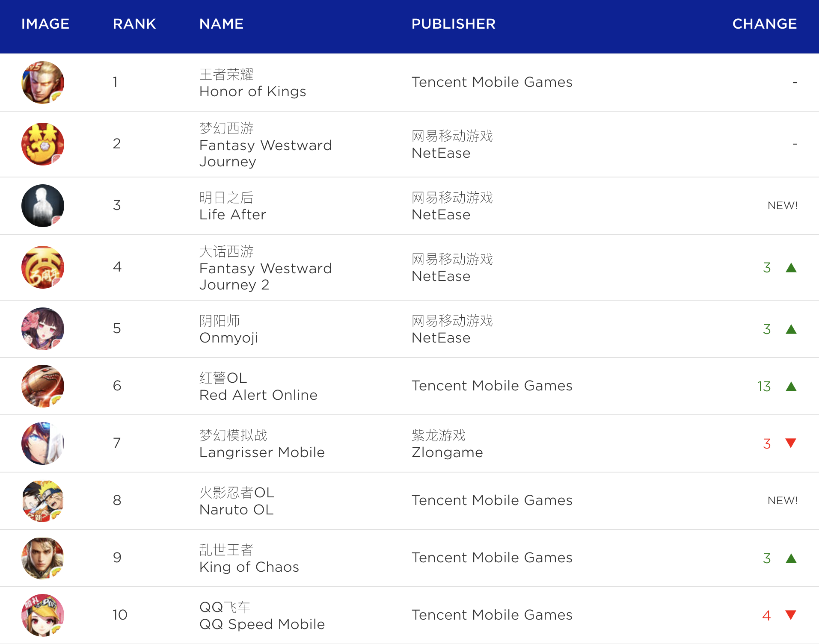This screenshot has width=819, height=644.
Task: Click the Honor of Kings game icon
Action: pos(43,83)
